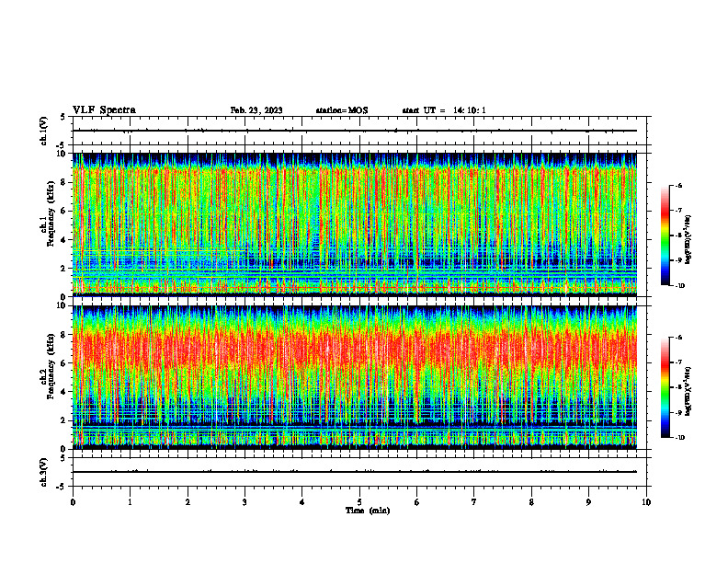
Task: Click inside the ch.2 spectrogram panel
Action: click(355, 377)
